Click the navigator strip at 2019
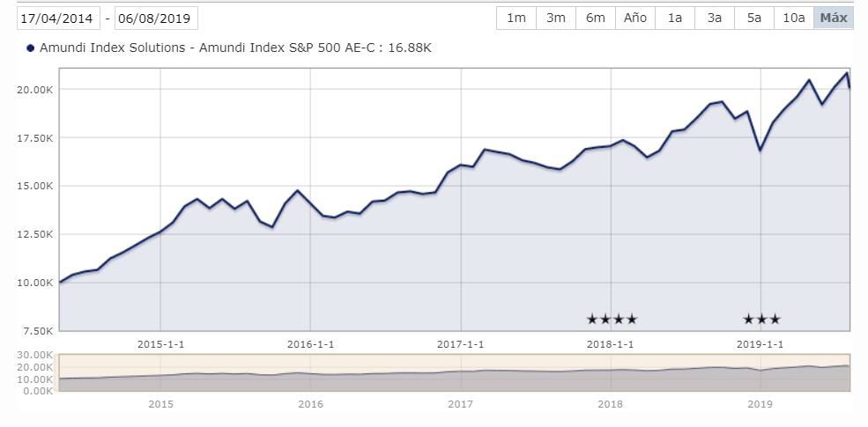This screenshot has width=868, height=427. tap(760, 372)
